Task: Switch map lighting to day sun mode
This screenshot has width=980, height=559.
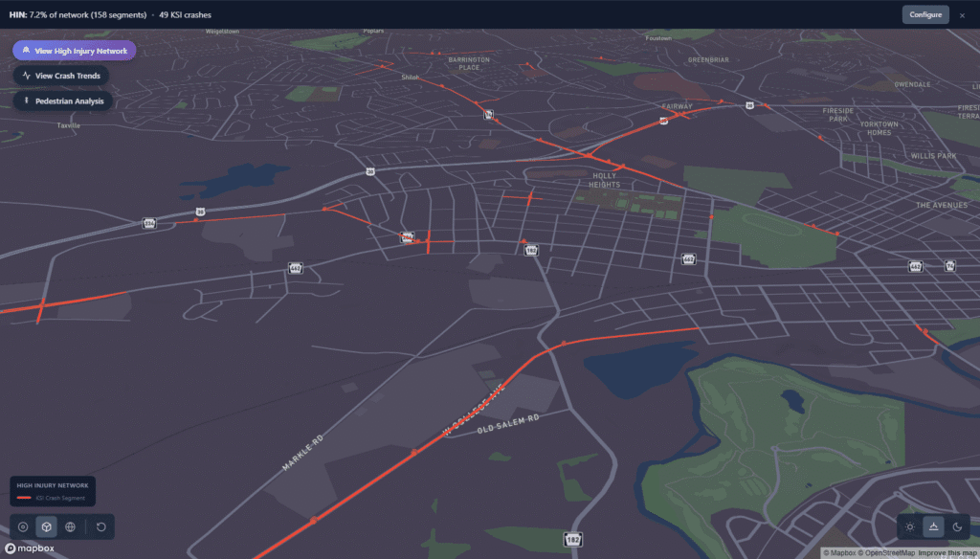Action: pyautogui.click(x=909, y=526)
